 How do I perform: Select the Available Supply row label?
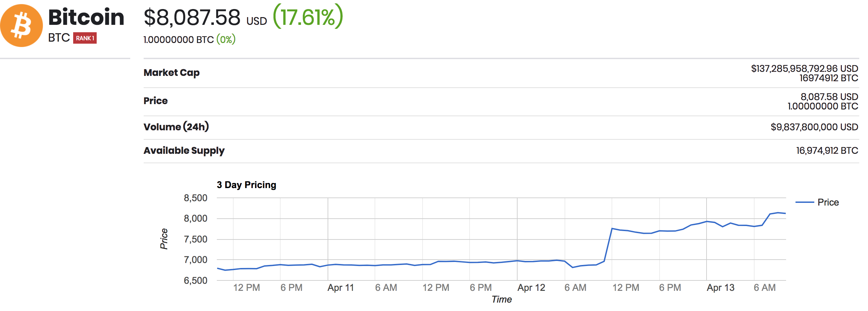point(184,150)
